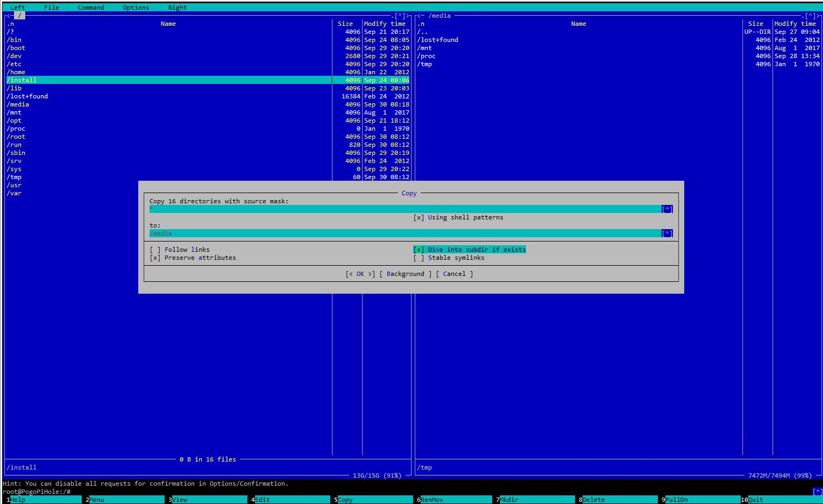The width and height of the screenshot is (823, 504).
Task: Enable the Stable symlinks checkbox
Action: click(418, 258)
